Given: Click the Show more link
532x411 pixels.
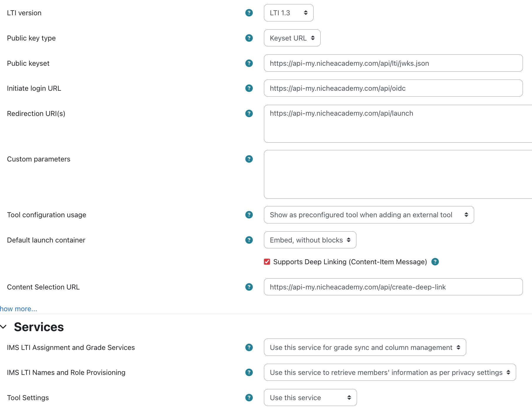Looking at the screenshot, I should click(x=18, y=309).
